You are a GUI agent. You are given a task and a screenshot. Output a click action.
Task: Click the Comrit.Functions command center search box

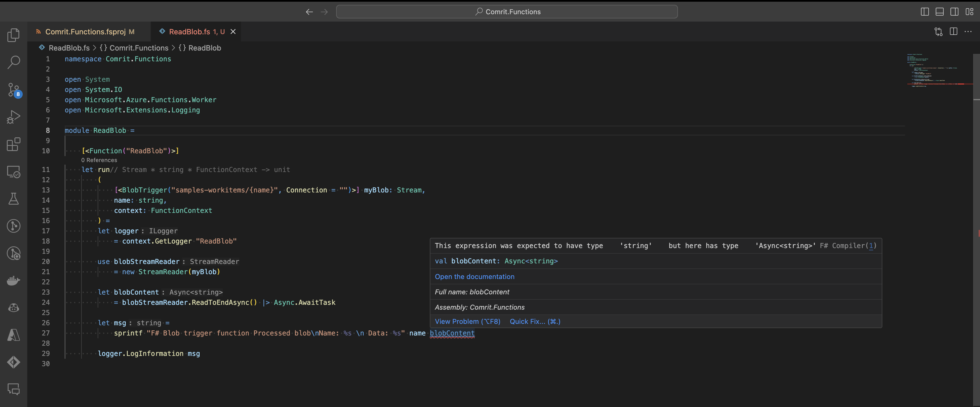507,12
